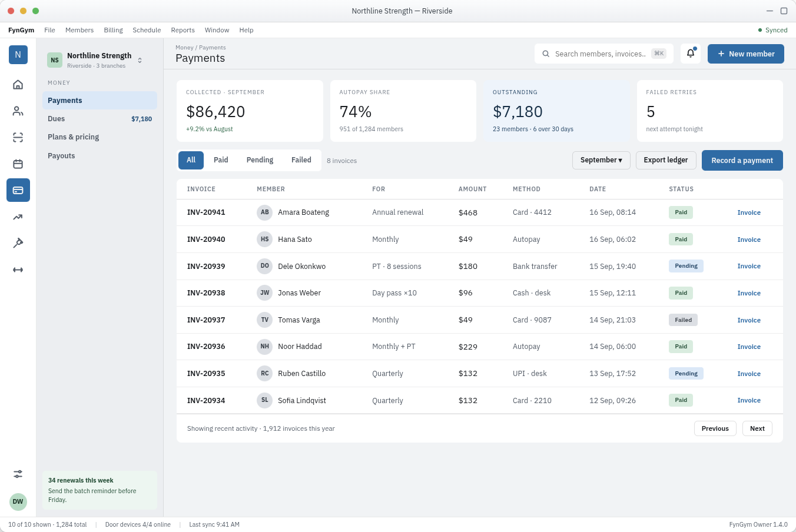Filter invoices by Failed
Viewport: 796px width, 532px height.
coord(301,160)
